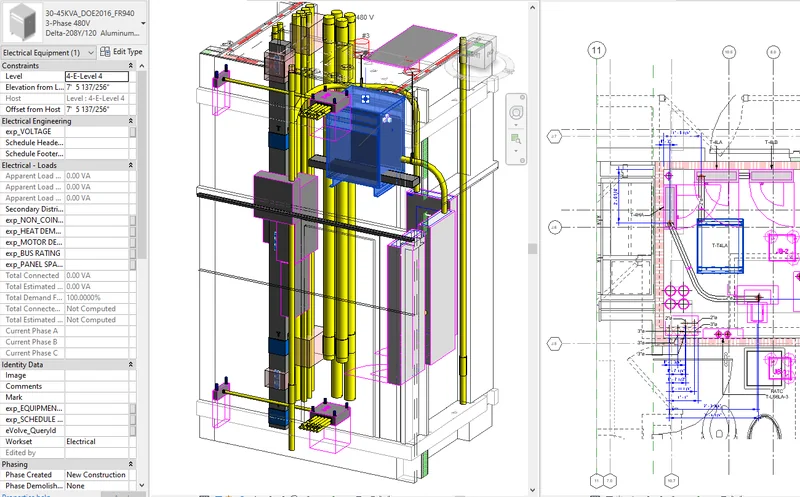Select hexagon grid bubble 2.5 in plan view

(x=554, y=343)
